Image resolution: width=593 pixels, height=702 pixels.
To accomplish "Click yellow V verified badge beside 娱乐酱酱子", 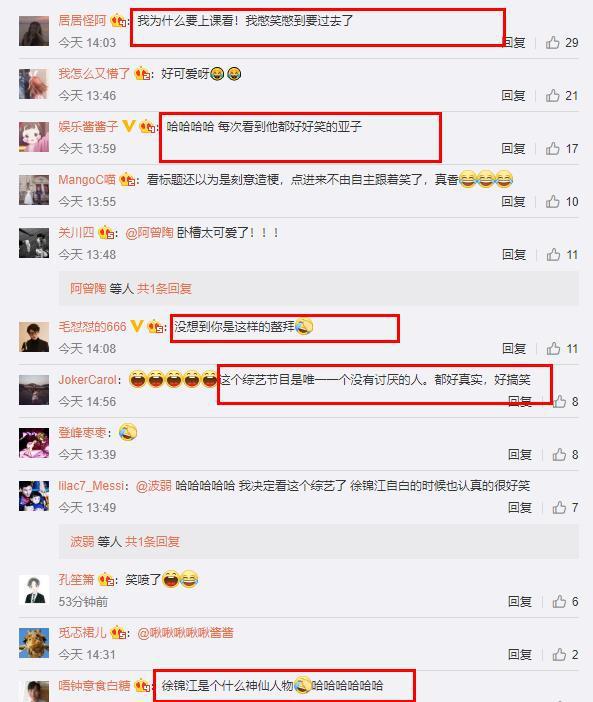I will tap(128, 126).
